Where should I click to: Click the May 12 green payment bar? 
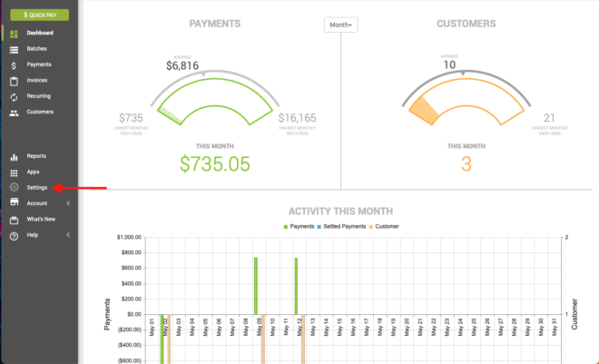296,286
